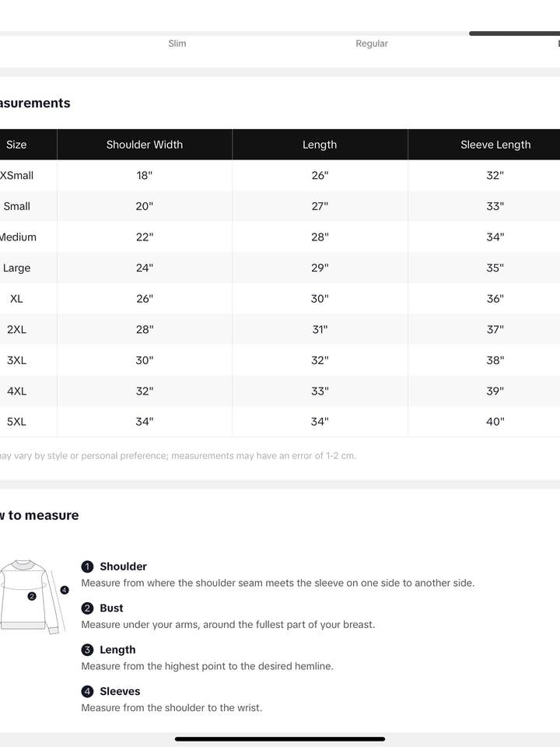Tap the home indicator bar at bottom
This screenshot has height=747, width=560.
coord(280,738)
